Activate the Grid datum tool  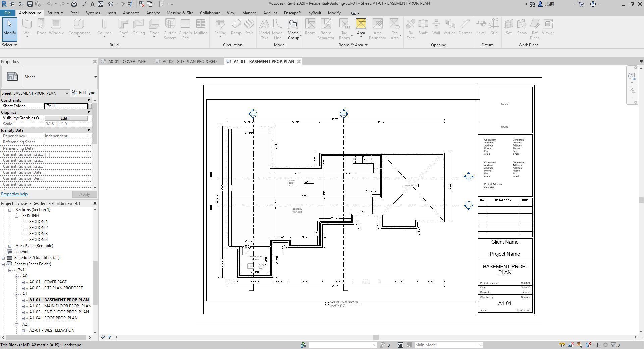point(494,27)
